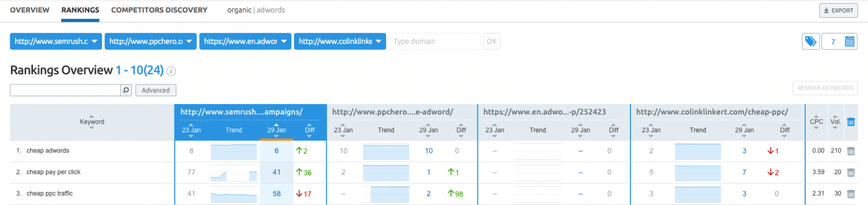
Task: Click the tag icon button
Action: click(810, 41)
